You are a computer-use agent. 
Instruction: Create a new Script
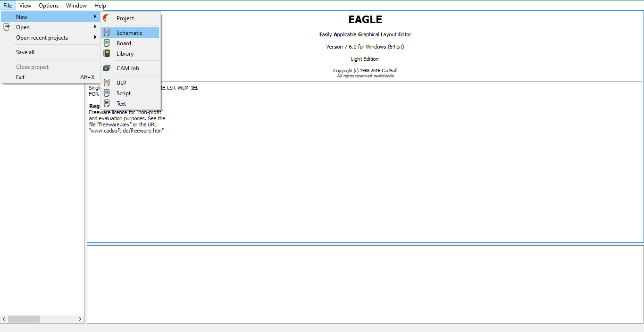[x=130, y=93]
